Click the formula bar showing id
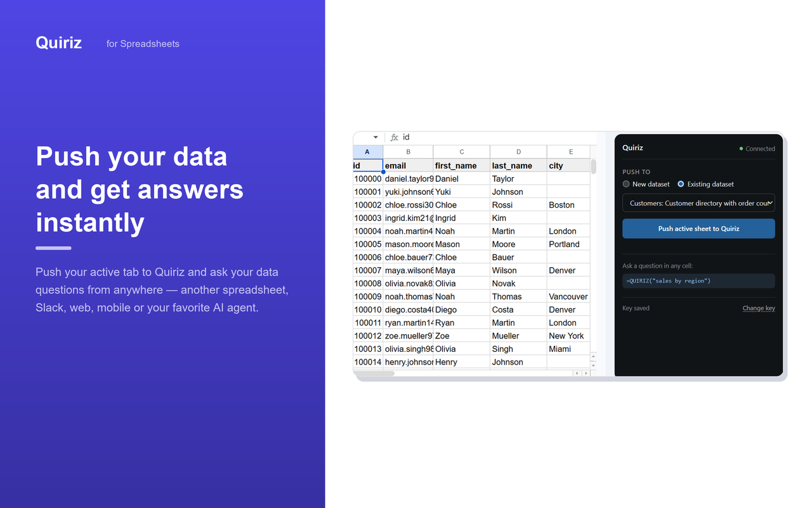Image resolution: width=812 pixels, height=508 pixels. pos(498,137)
